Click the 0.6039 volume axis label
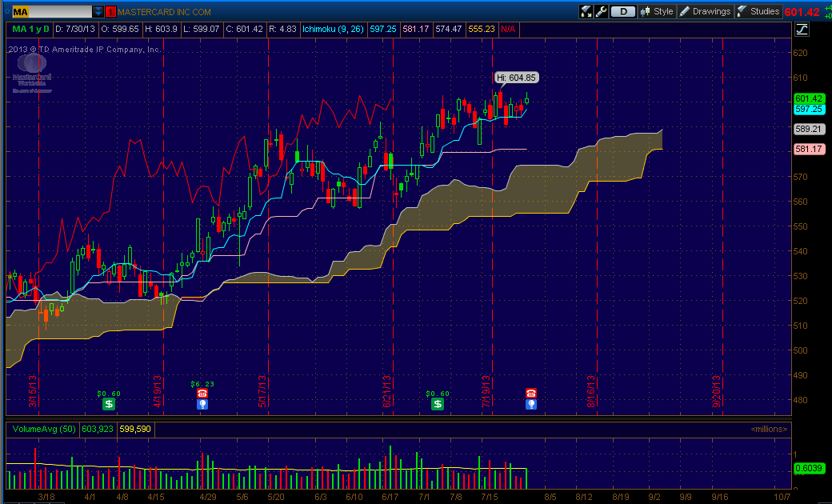 (x=809, y=469)
